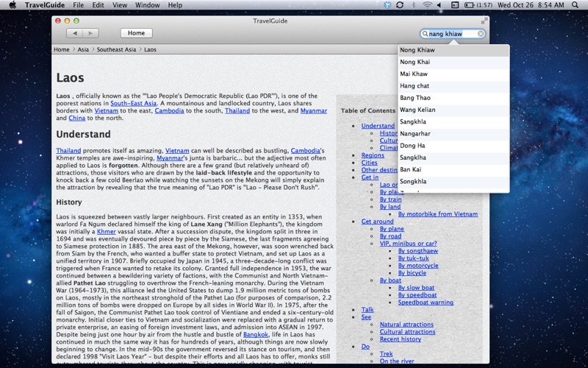The height and width of the screenshot is (368, 588).
Task: Pick Wang Kelian from the dropdown results
Action: (x=417, y=110)
